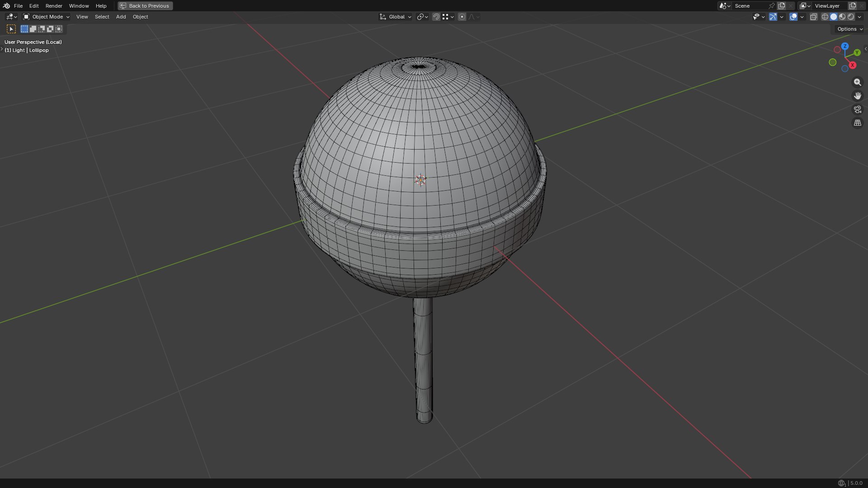
Task: Open the transform pivot point dropdown
Action: pyautogui.click(x=422, y=17)
